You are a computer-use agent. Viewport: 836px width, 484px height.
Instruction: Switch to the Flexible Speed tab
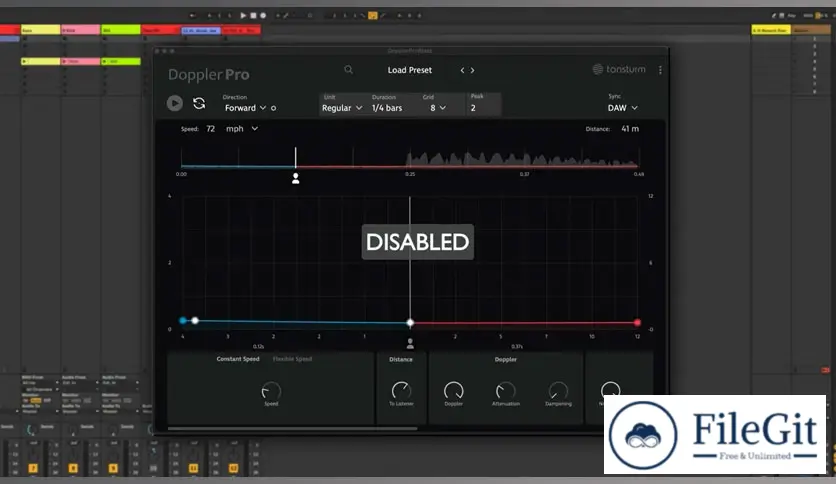tap(292, 359)
